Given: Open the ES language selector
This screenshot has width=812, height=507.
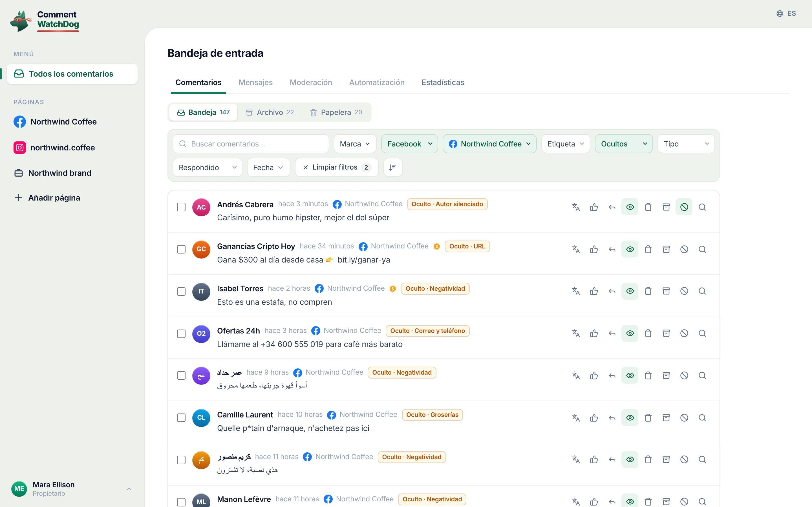Looking at the screenshot, I should point(786,14).
